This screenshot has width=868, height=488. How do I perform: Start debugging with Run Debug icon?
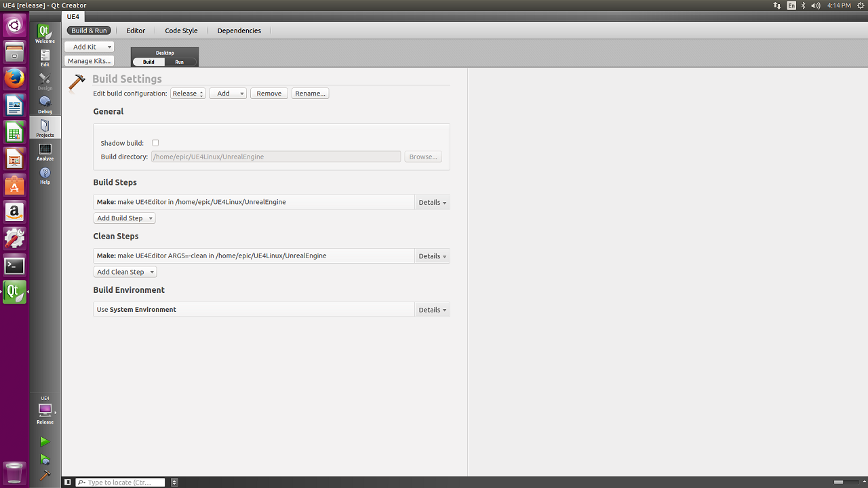[45, 459]
